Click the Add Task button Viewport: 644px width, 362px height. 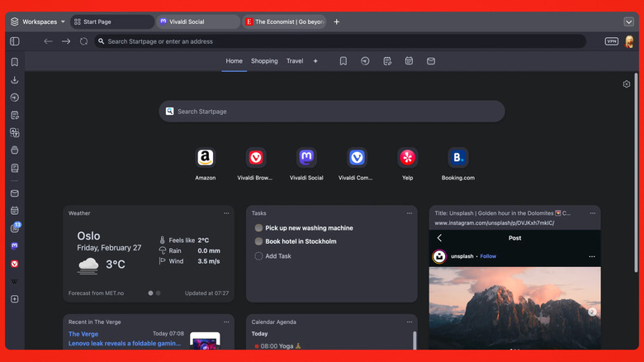(x=272, y=256)
